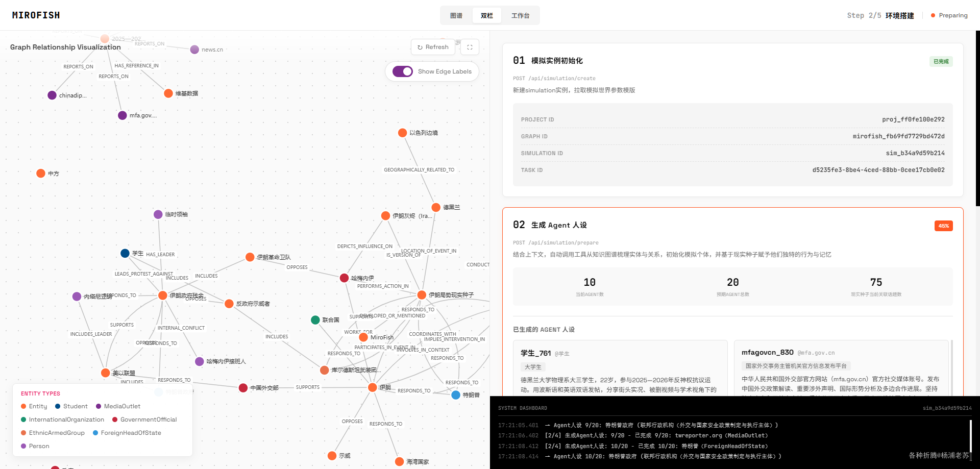This screenshot has width=980, height=469.
Task: Click the 海湾国家 graph node
Action: [x=400, y=462]
